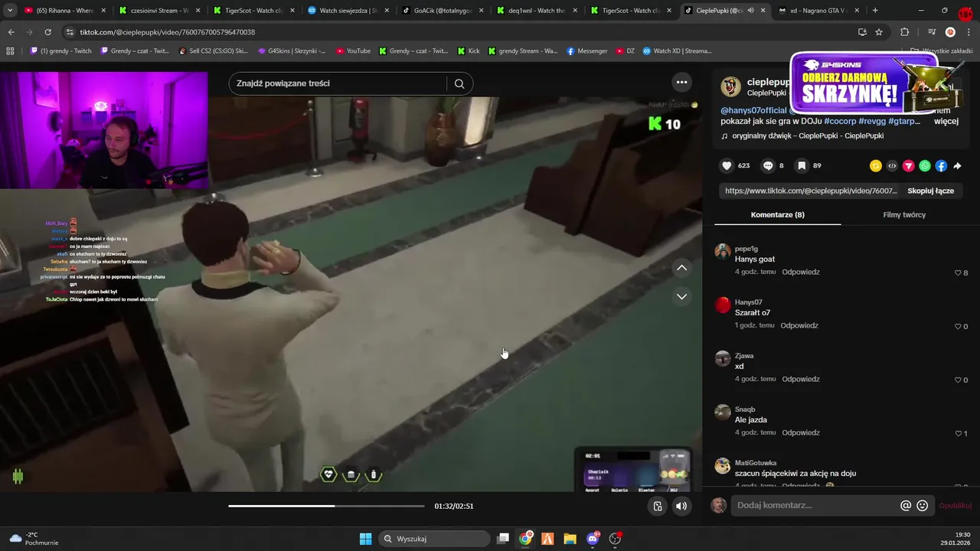
Task: Open CieplePupki profile avatar
Action: coord(731,86)
